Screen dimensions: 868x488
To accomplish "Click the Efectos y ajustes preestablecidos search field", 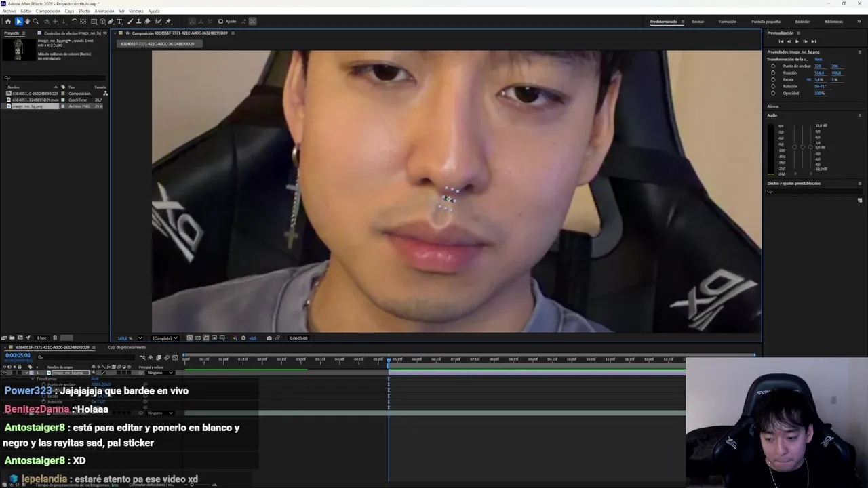I will (x=814, y=191).
